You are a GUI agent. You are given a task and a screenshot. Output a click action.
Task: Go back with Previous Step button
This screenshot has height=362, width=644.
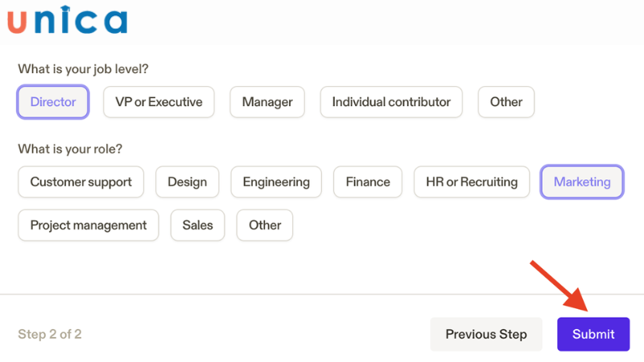tap(486, 334)
